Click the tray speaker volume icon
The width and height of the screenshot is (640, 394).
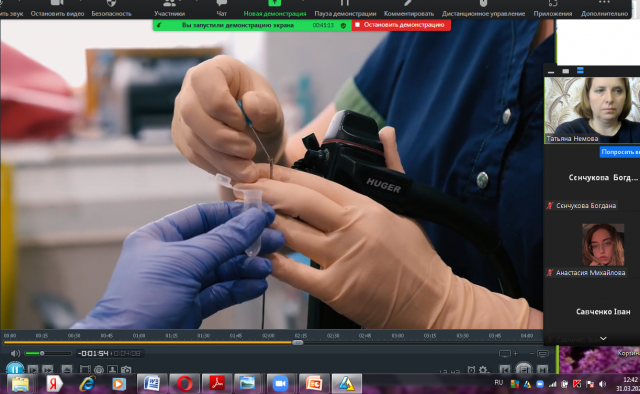pyautogui.click(x=602, y=384)
